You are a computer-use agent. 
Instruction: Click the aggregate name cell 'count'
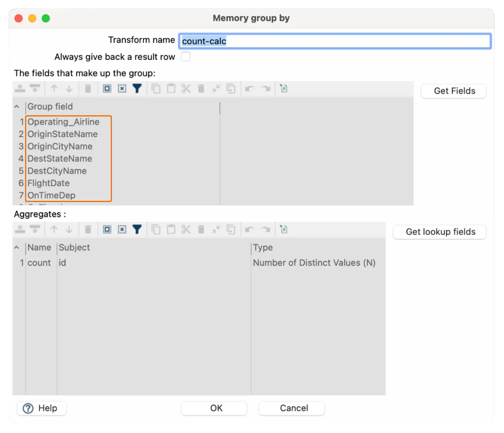[39, 263]
